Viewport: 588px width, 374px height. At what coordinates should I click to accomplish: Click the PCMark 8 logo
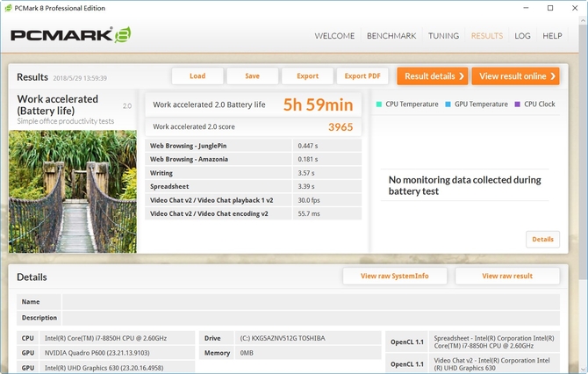(x=70, y=36)
